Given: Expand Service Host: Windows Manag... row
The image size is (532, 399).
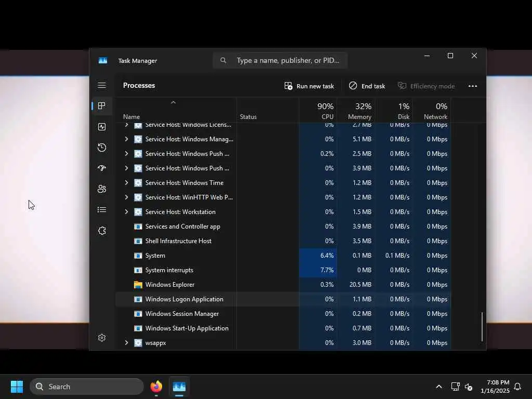Looking at the screenshot, I should coord(126,139).
